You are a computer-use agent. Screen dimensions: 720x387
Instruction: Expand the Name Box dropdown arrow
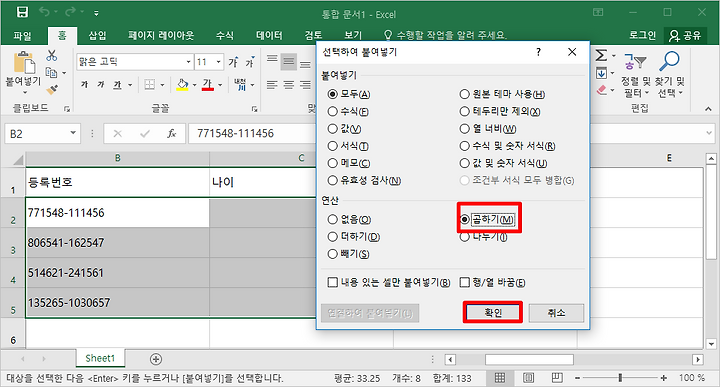tap(73, 133)
